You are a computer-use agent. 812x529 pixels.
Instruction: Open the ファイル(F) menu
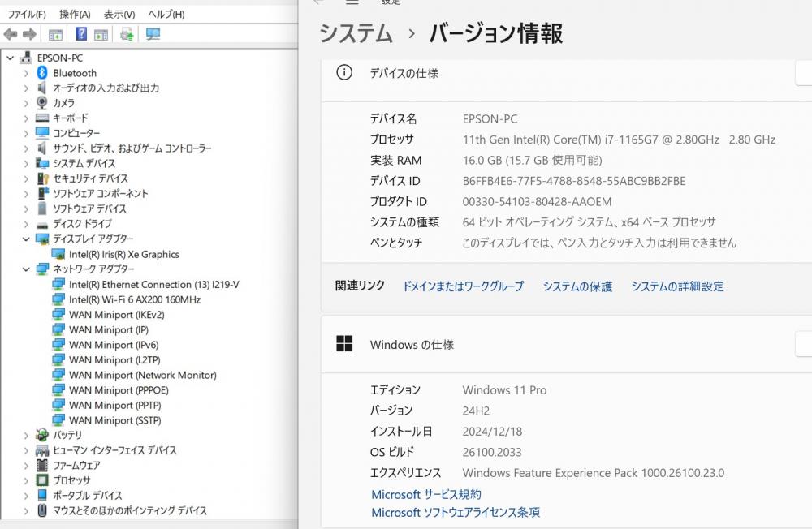(x=27, y=15)
